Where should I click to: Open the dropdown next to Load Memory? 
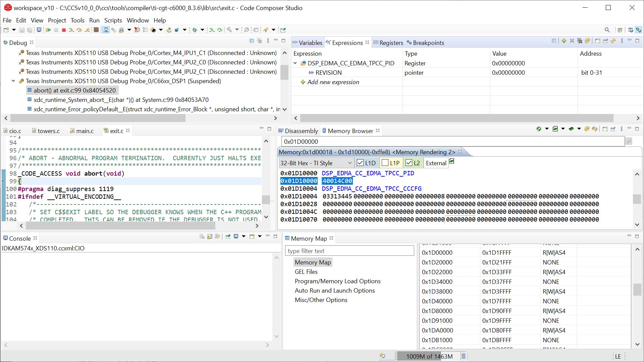[579, 129]
